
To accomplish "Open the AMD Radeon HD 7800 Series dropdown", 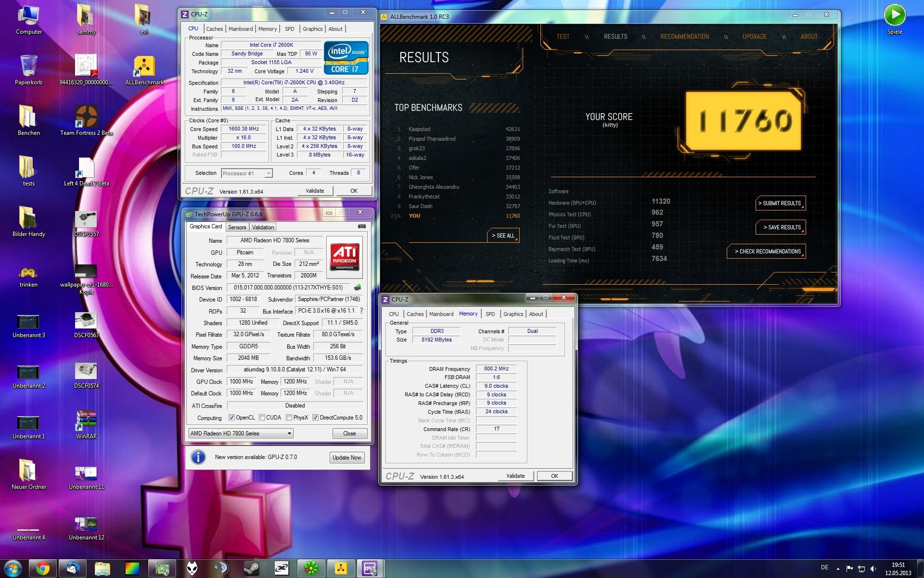I will coord(241,433).
